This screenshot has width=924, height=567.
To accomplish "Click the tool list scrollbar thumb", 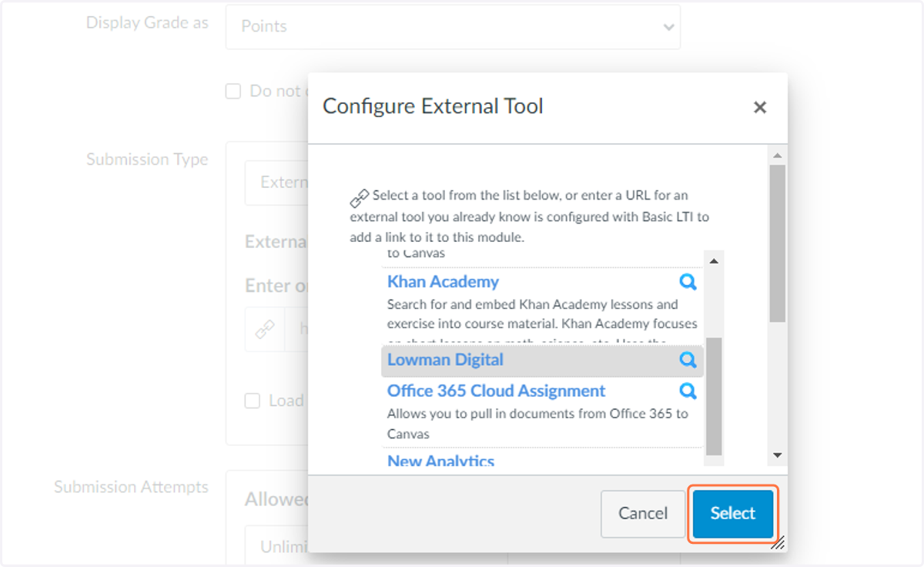I will coord(714,395).
